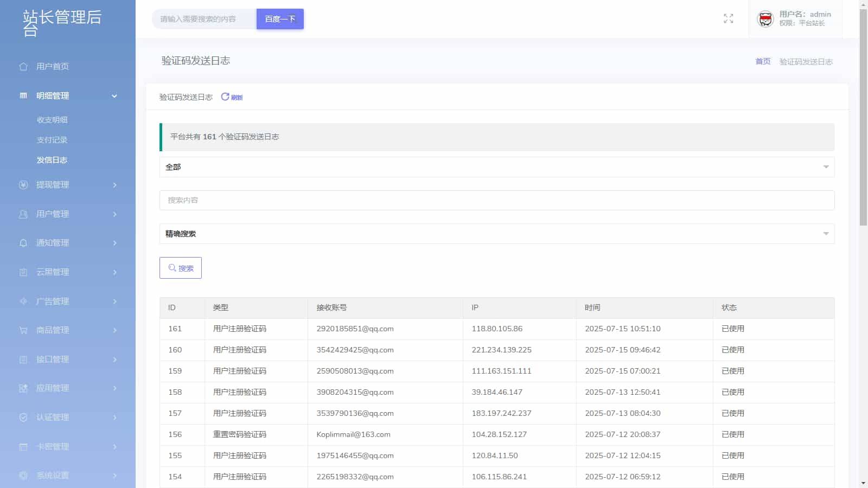Image resolution: width=868 pixels, height=488 pixels.
Task: Click the home icon for 用户首页
Action: coord(23,67)
